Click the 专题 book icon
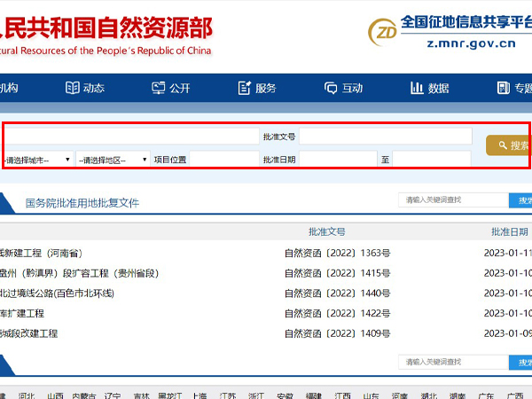The width and height of the screenshot is (532, 399). pos(502,88)
